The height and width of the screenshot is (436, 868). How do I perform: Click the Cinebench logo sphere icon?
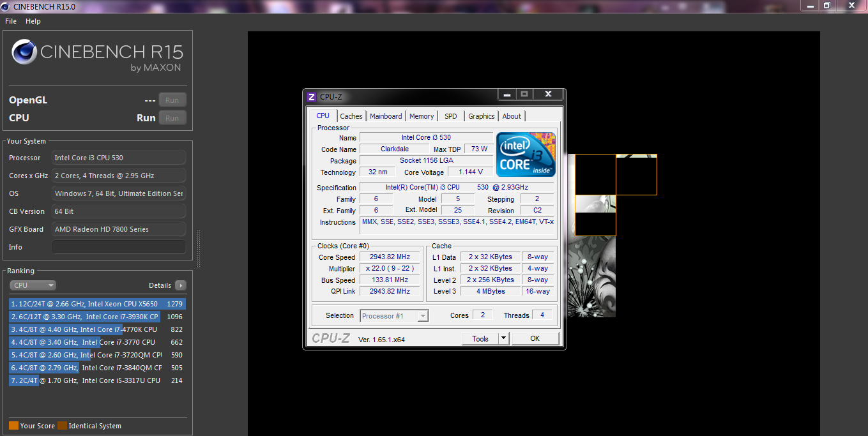pos(24,52)
